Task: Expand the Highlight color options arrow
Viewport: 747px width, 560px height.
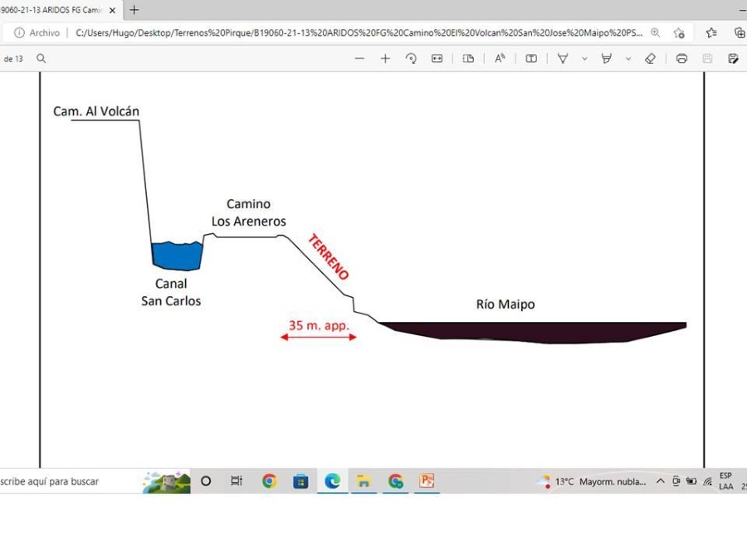Action: click(x=628, y=59)
